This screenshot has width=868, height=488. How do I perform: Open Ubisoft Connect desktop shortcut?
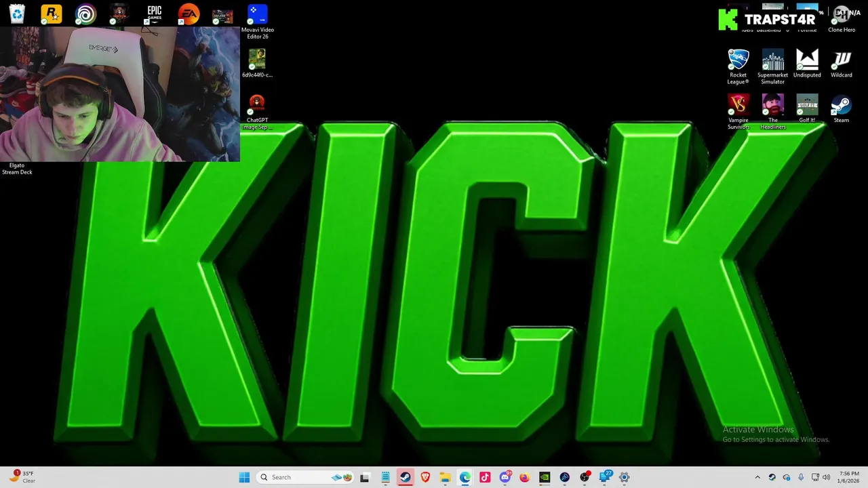click(x=85, y=14)
